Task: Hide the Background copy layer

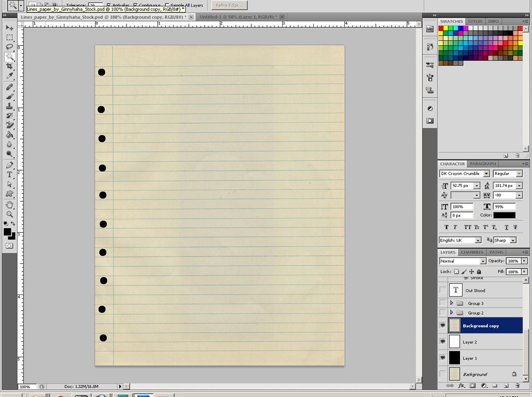Action: [x=443, y=325]
